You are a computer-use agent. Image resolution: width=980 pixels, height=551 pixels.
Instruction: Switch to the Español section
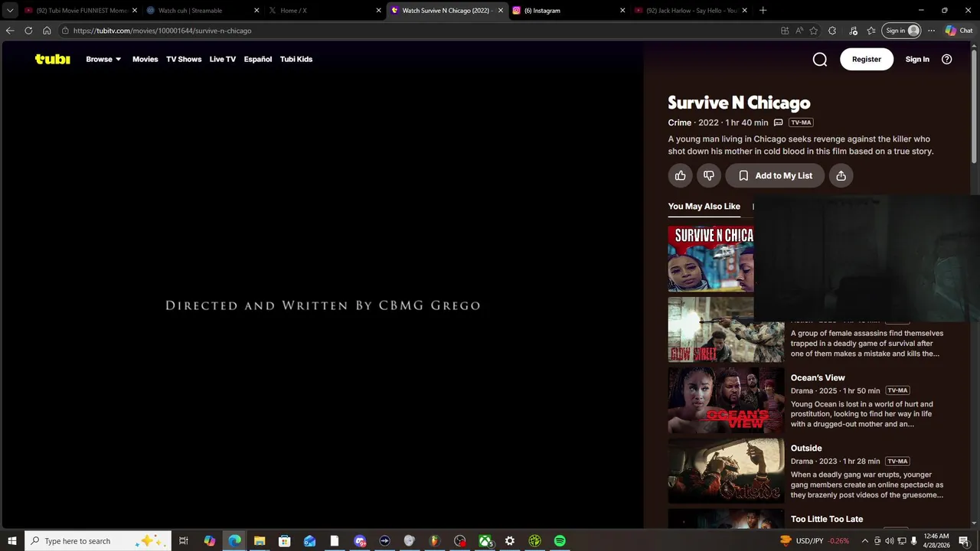258,59
